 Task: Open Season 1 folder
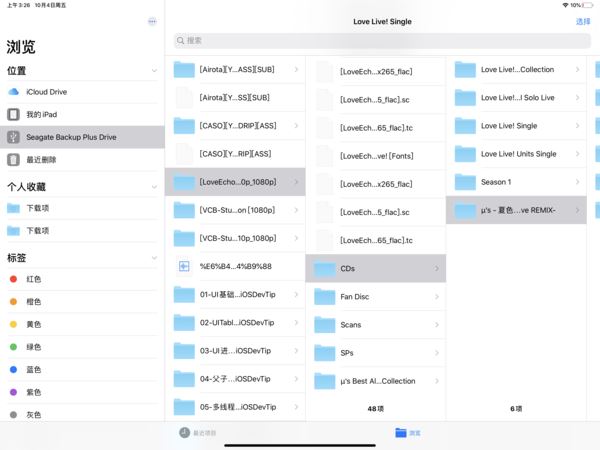click(x=516, y=182)
